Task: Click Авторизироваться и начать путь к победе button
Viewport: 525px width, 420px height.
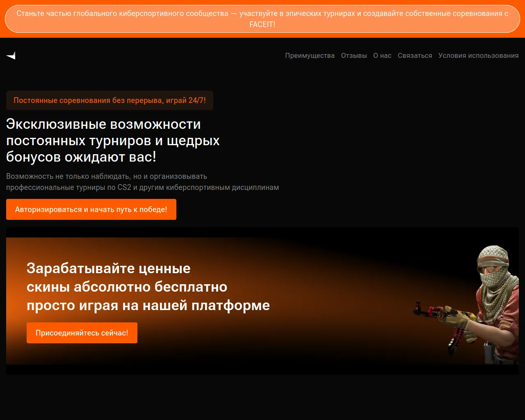Action: [x=91, y=210]
